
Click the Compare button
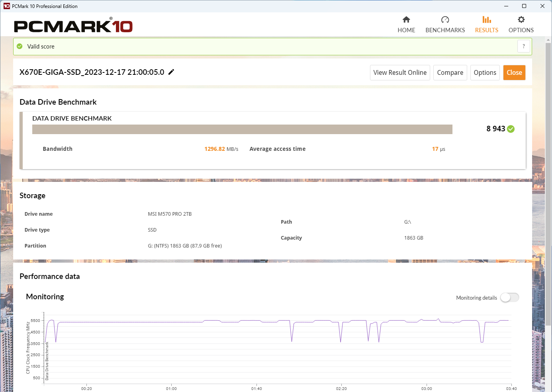point(450,72)
